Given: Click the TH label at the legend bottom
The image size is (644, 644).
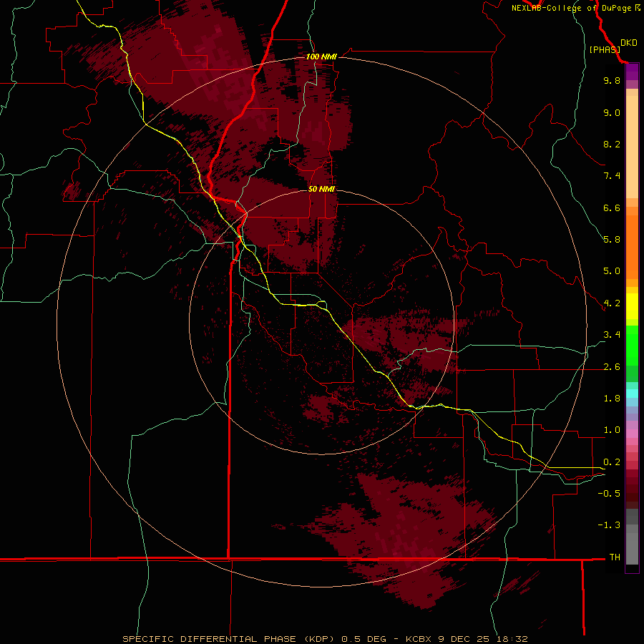Looking at the screenshot, I should 615,557.
